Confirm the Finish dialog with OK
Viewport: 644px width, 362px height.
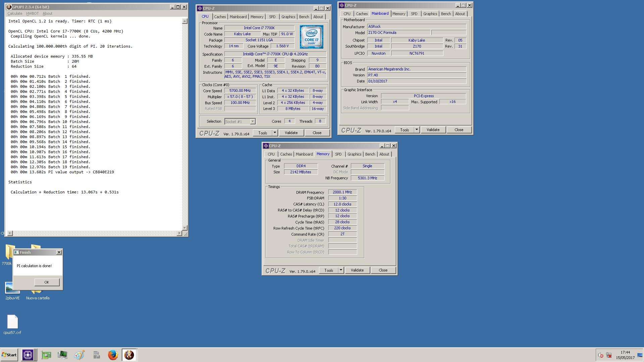47,282
